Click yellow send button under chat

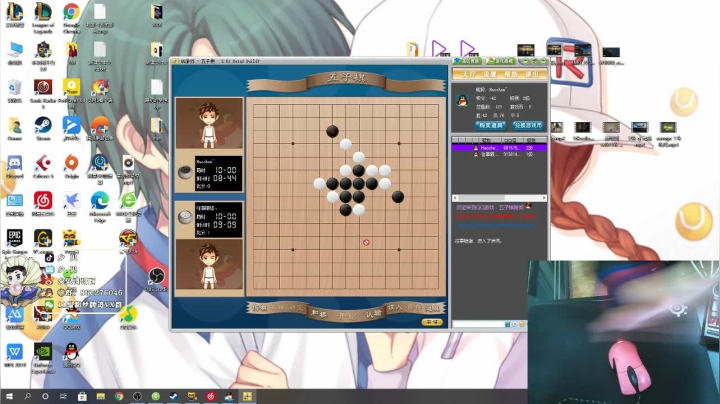(432, 322)
